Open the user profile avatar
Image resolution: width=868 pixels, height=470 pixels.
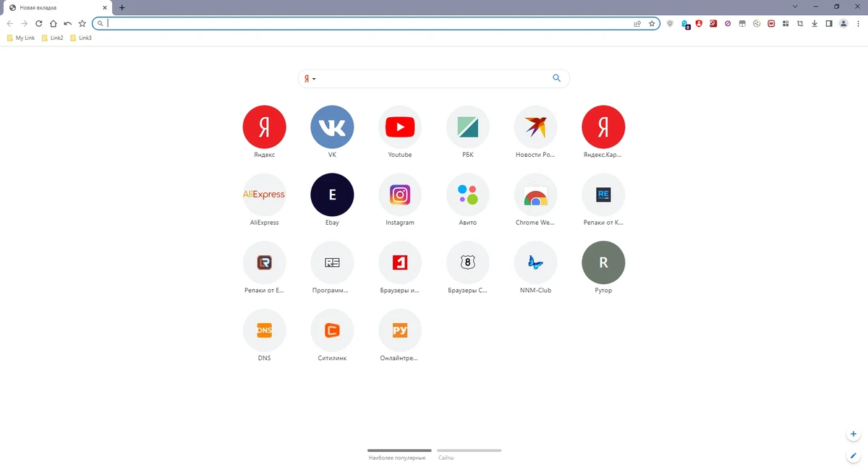(x=843, y=23)
